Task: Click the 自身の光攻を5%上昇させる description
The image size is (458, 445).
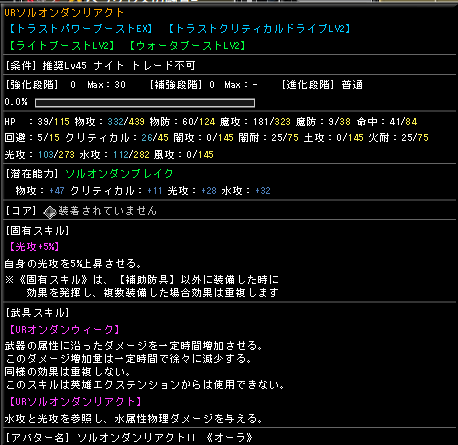Action: tap(73, 264)
